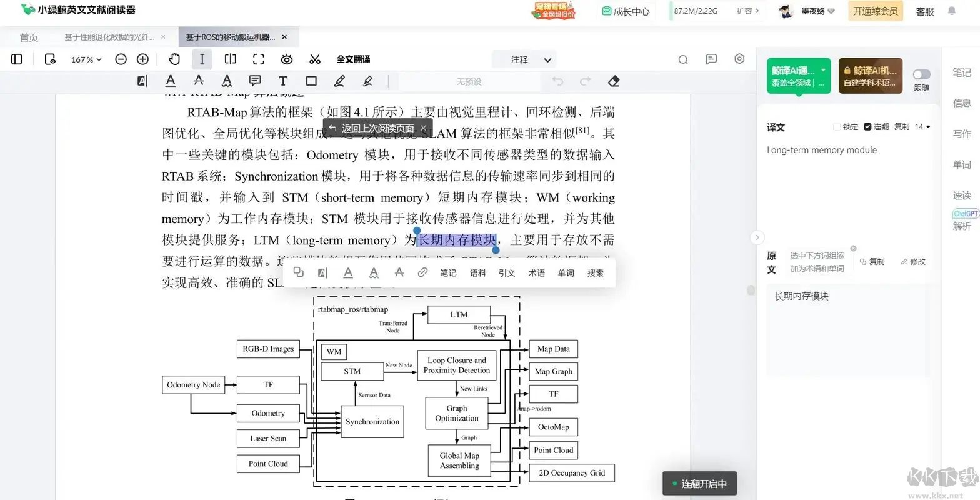The height and width of the screenshot is (500, 980).
Task: Toggle the 跟随 follow switch
Action: (x=921, y=74)
